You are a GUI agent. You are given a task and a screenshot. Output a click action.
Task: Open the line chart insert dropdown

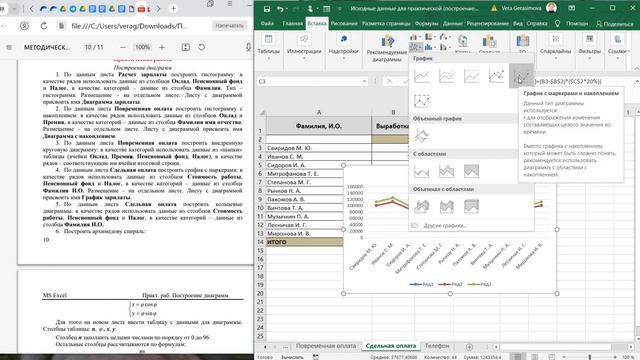coord(416,47)
